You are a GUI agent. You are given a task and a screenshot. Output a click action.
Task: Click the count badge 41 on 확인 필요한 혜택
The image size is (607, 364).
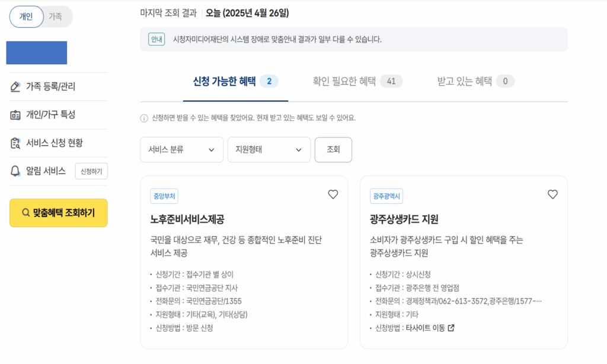pyautogui.click(x=391, y=81)
